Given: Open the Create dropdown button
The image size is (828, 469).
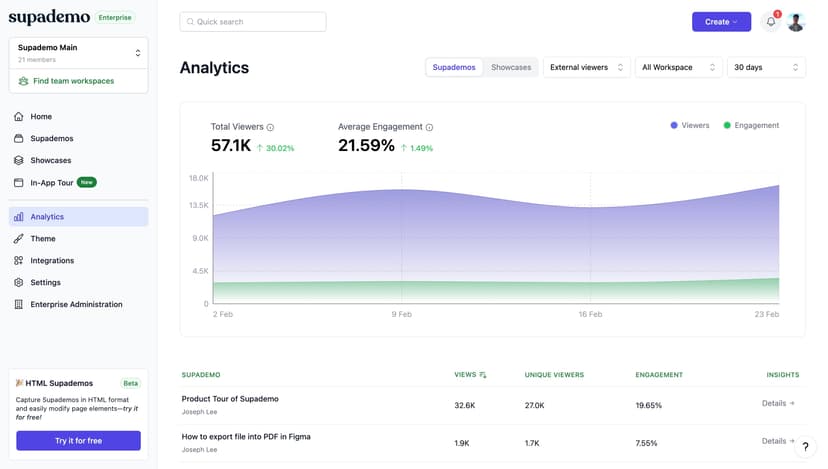Looking at the screenshot, I should click(x=721, y=22).
